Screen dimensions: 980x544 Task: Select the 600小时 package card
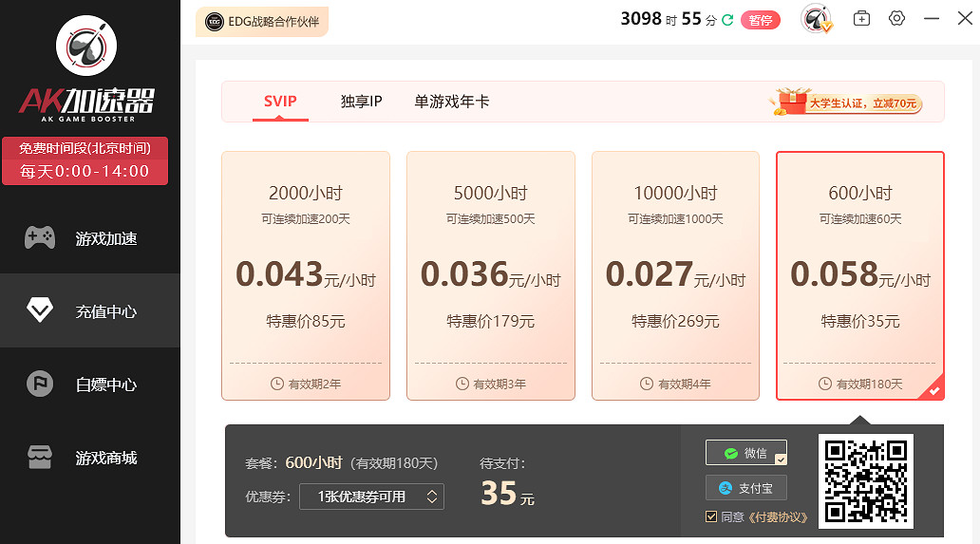pyautogui.click(x=860, y=275)
